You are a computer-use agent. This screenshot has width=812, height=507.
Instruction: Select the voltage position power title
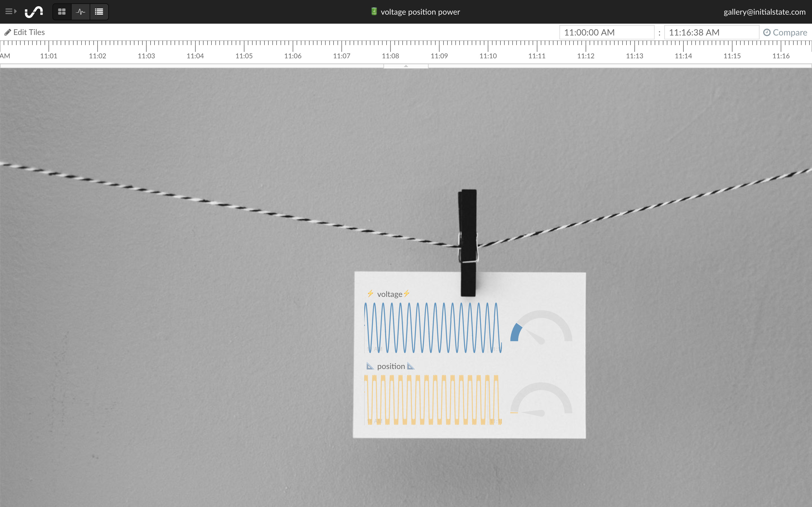point(420,11)
